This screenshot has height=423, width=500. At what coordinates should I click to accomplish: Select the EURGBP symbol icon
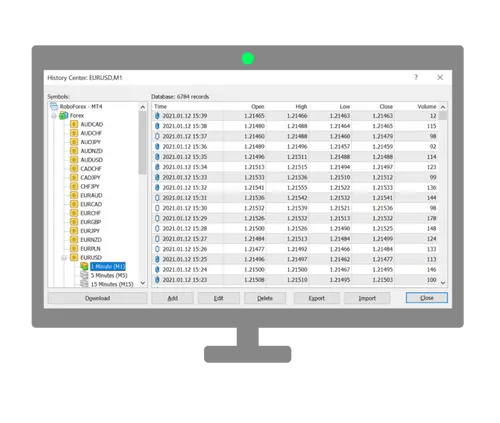(x=74, y=222)
